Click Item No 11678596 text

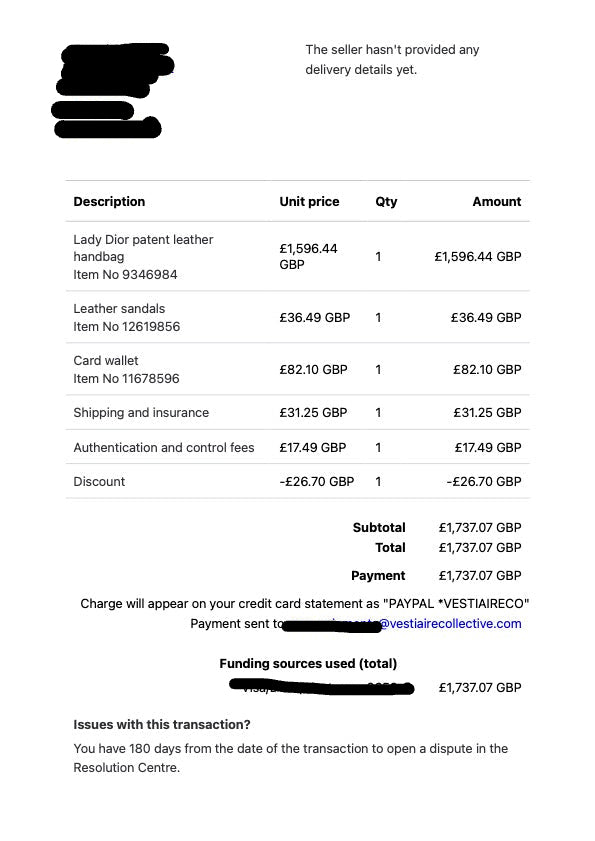pyautogui.click(x=126, y=378)
